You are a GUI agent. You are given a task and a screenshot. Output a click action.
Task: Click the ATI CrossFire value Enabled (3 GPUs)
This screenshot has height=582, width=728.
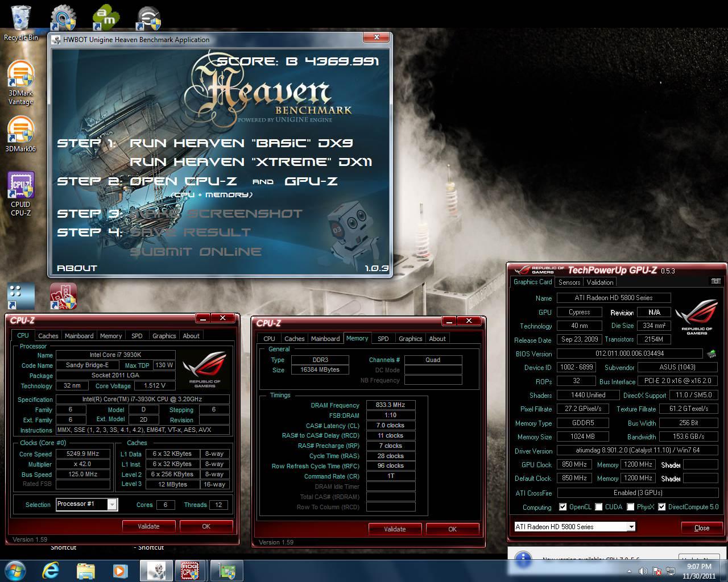click(x=638, y=493)
